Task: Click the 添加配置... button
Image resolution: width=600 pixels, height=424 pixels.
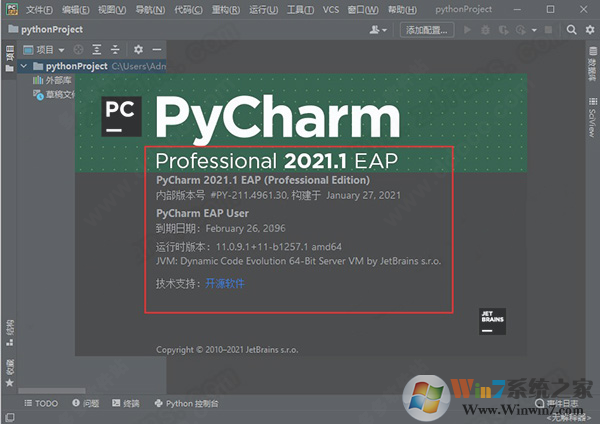Action: click(x=427, y=30)
